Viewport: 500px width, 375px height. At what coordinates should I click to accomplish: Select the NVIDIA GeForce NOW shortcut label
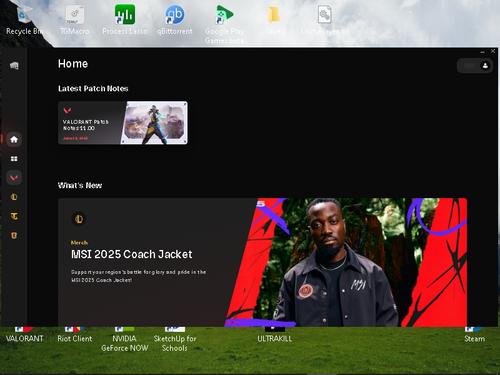(125, 343)
